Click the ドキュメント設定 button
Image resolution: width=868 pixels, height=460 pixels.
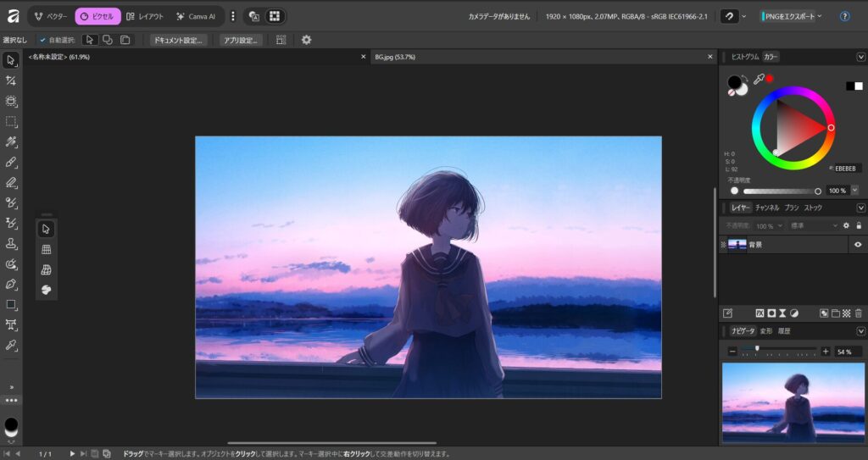[178, 40]
